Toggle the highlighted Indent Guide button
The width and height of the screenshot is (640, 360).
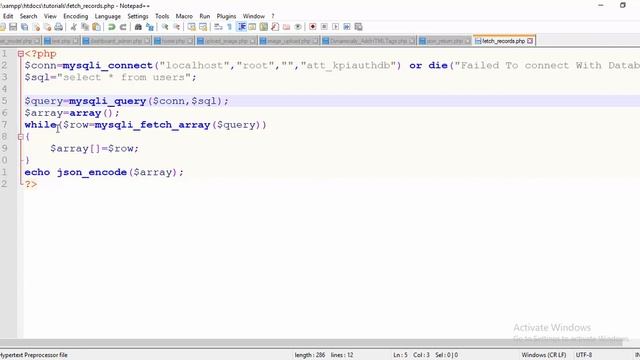(241, 27)
